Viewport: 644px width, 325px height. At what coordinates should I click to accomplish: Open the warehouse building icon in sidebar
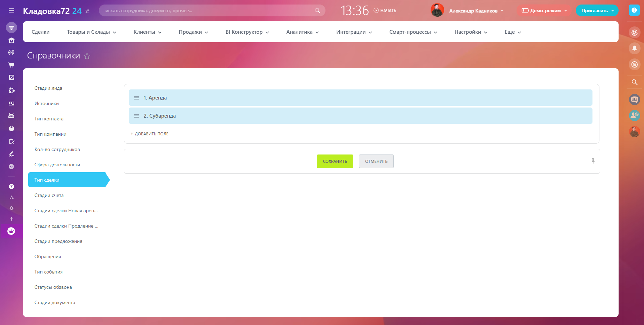(x=11, y=40)
